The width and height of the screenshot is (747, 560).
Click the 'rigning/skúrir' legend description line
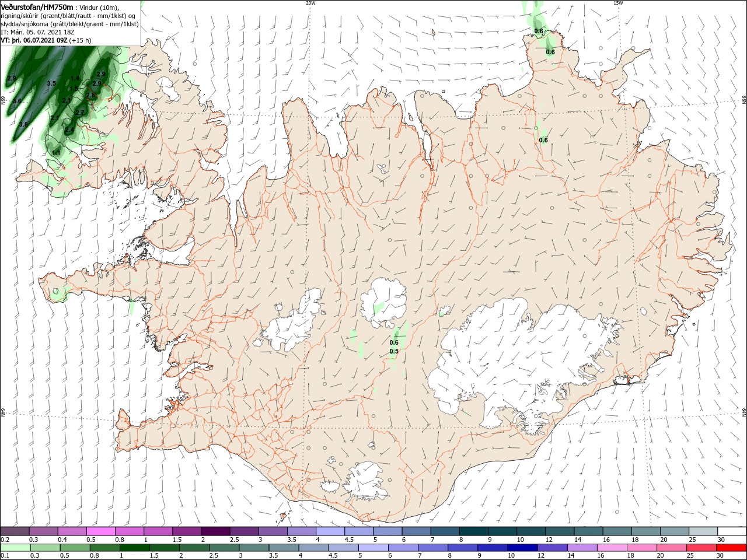tap(67, 16)
